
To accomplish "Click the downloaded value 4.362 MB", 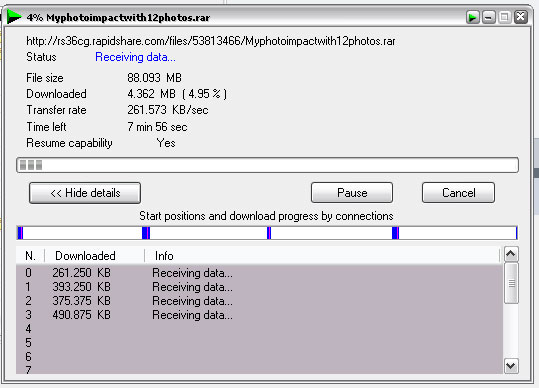I will 152,94.
